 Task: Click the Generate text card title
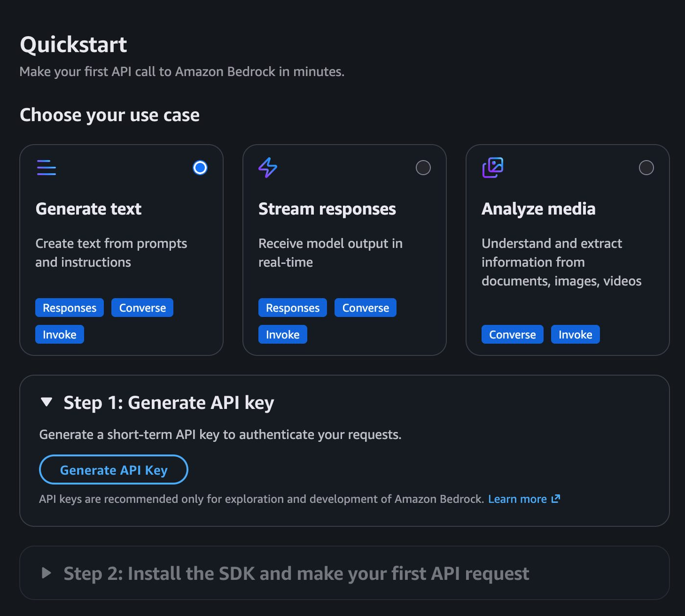click(x=89, y=209)
